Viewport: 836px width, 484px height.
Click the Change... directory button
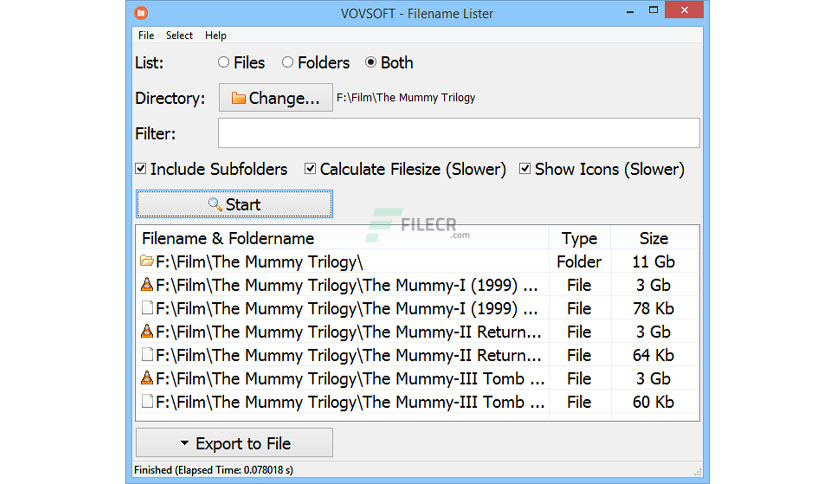coord(276,98)
